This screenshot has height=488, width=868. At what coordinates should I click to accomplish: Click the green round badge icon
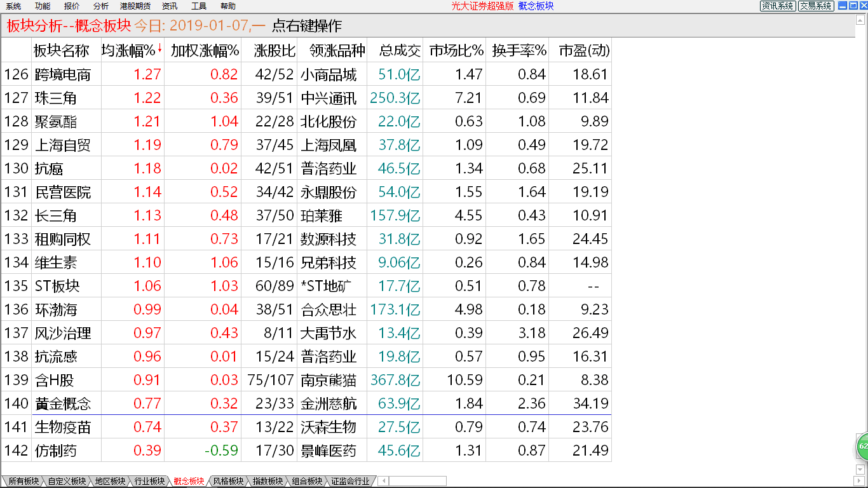tap(862, 446)
